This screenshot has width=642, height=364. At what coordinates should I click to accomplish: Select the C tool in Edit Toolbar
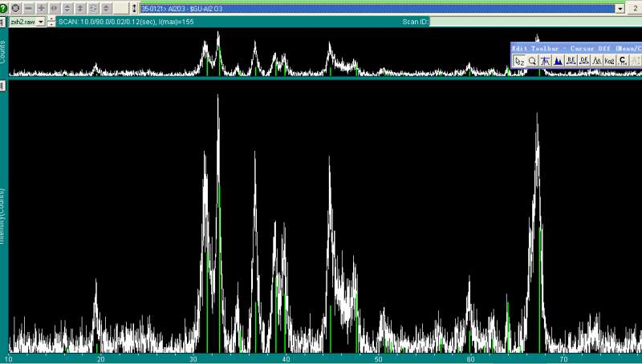click(623, 61)
